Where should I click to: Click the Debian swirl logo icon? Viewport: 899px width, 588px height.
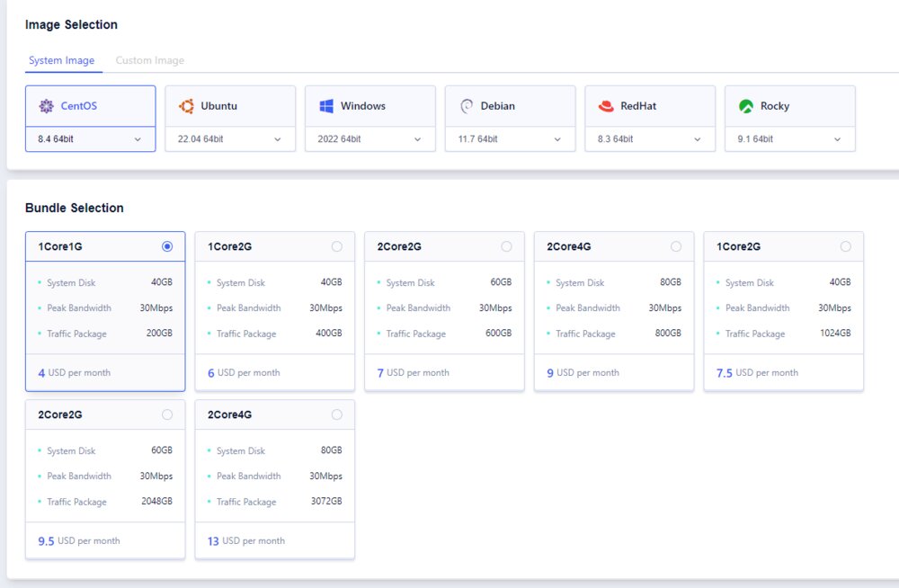(466, 105)
